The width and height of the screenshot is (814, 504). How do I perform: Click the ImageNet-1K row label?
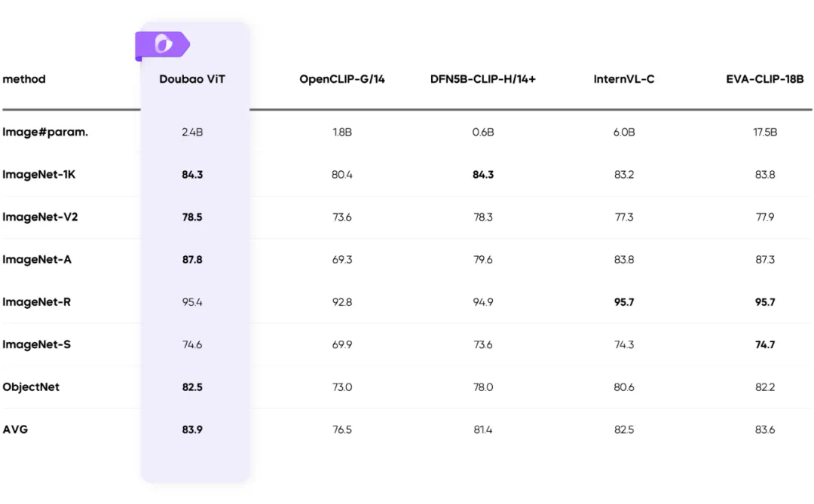pyautogui.click(x=39, y=175)
